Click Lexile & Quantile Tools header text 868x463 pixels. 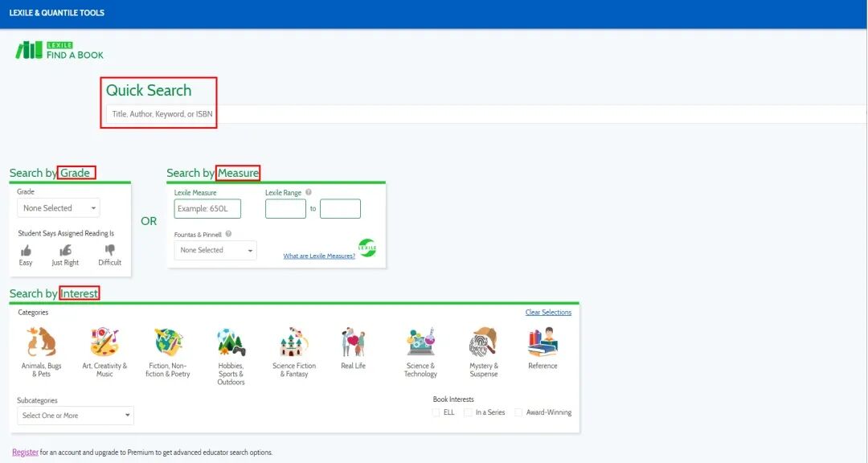point(57,13)
